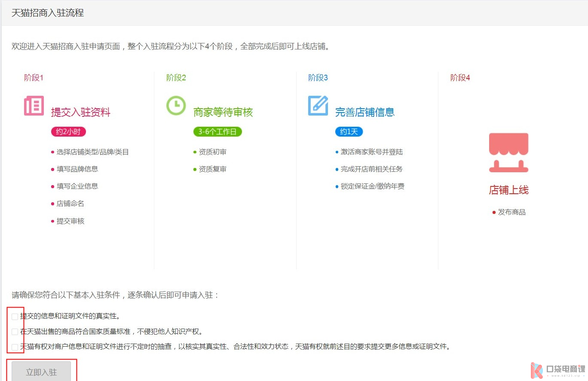Click the 3-6个工作日 green badge
Viewport: 588px width, 381px height.
tap(217, 132)
